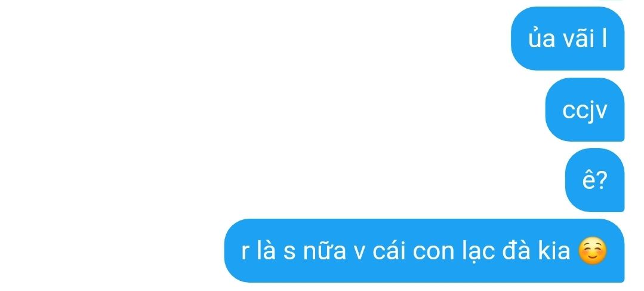
Task: Click the letter "ê" in the third bubble
Action: point(588,181)
